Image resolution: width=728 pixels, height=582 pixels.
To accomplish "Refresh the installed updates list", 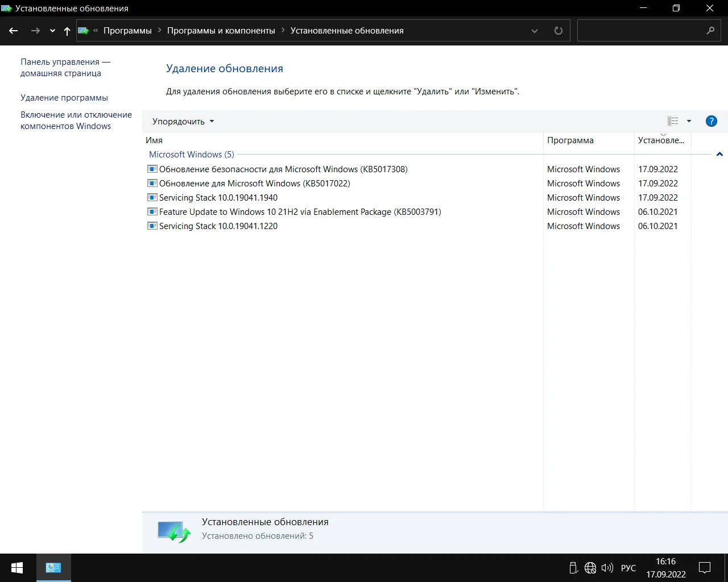I will point(559,31).
